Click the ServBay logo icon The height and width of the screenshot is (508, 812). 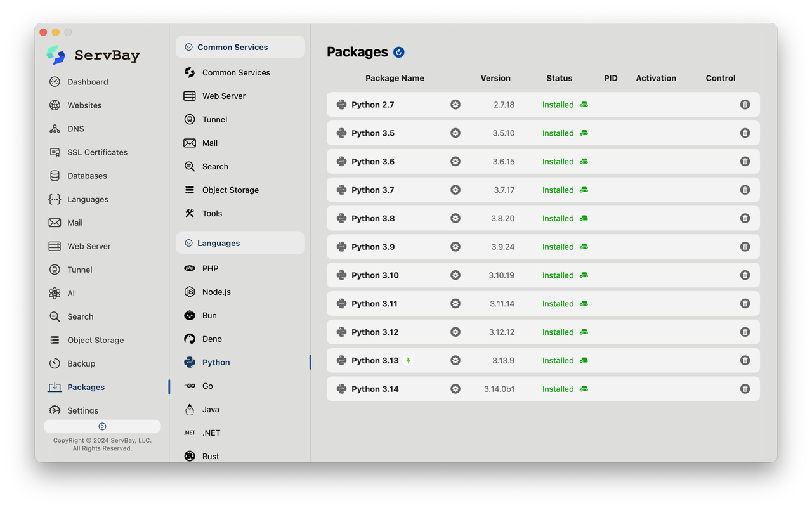(56, 55)
